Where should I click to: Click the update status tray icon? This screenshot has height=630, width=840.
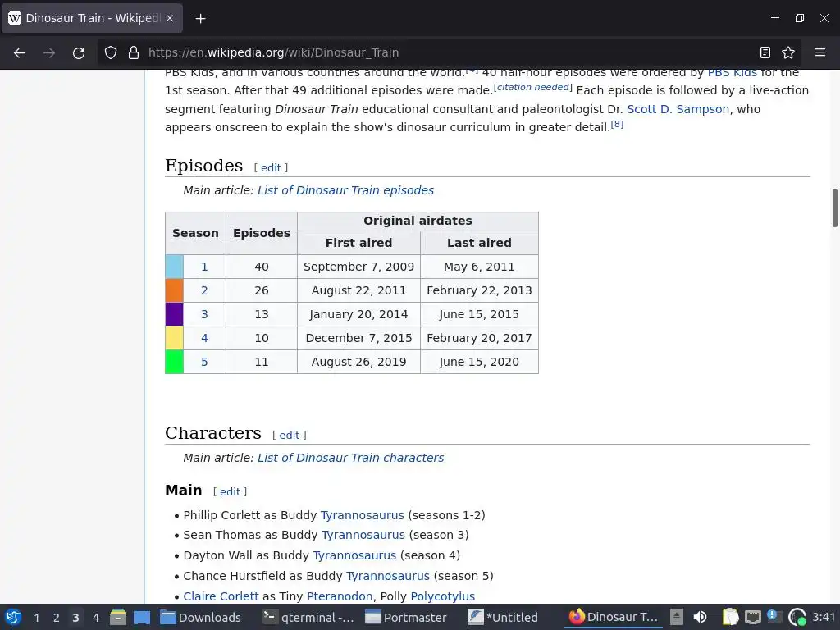797,617
